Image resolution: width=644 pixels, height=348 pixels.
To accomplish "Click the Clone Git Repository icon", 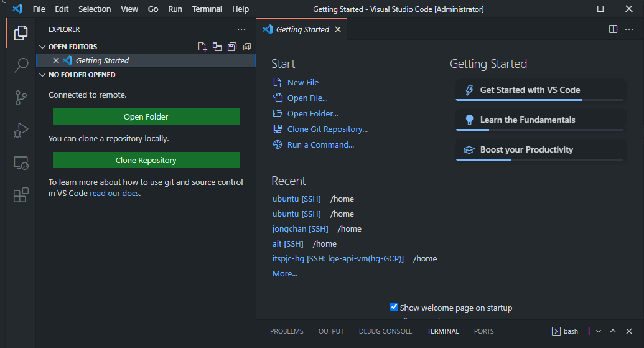I will (278, 129).
